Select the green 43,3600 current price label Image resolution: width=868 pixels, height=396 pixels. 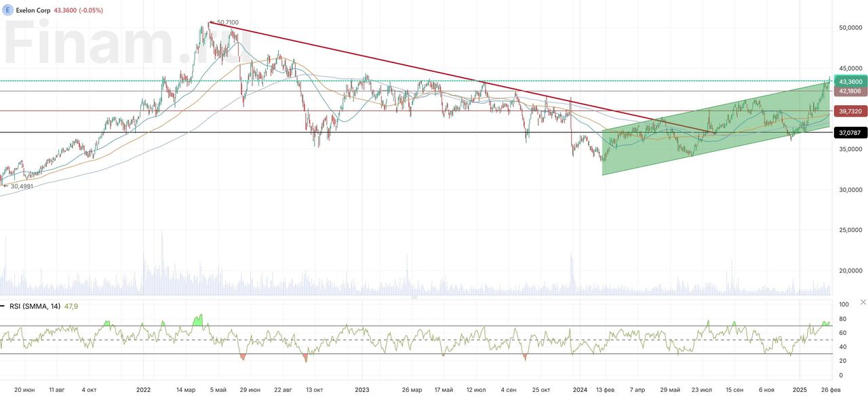pyautogui.click(x=850, y=81)
